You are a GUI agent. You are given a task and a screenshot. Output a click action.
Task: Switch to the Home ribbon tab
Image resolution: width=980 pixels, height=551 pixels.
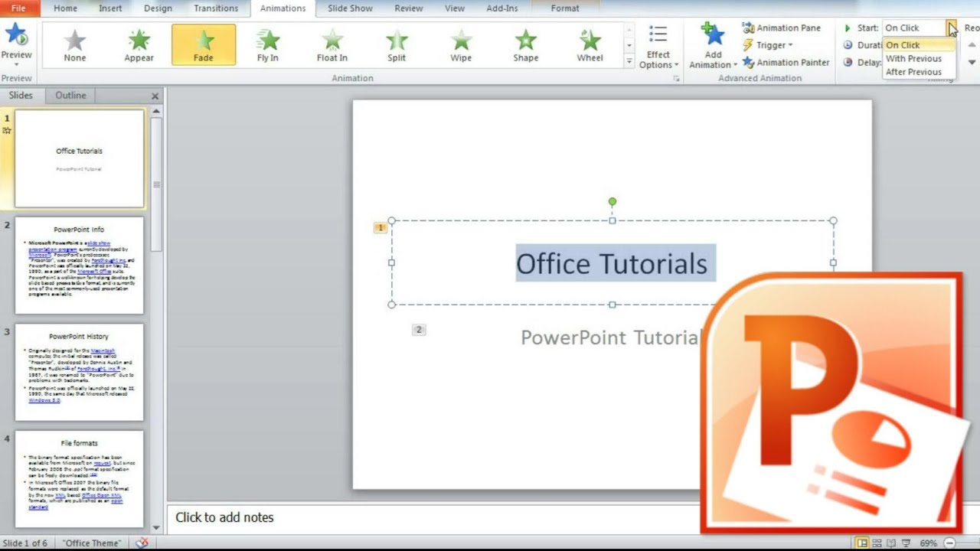pos(65,8)
